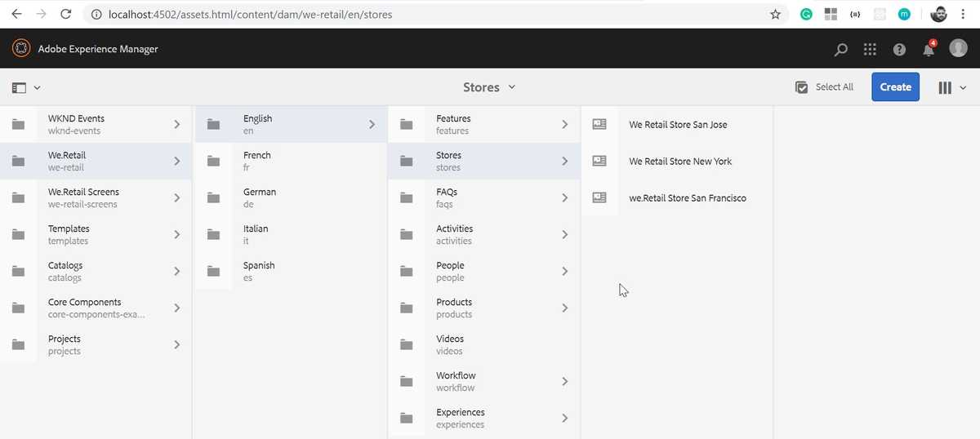
Task: Open We Retail Store San Jose
Action: 677,125
